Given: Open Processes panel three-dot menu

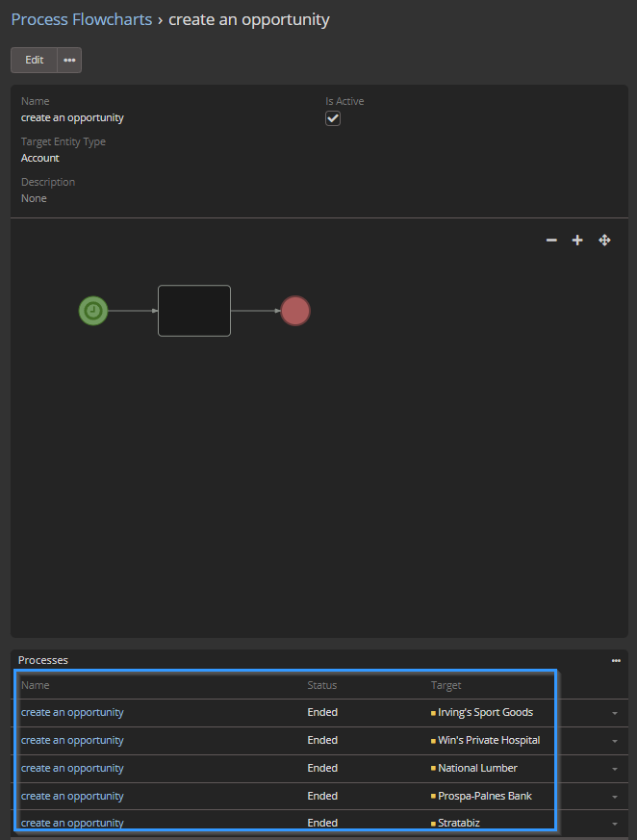Looking at the screenshot, I should [x=616, y=661].
